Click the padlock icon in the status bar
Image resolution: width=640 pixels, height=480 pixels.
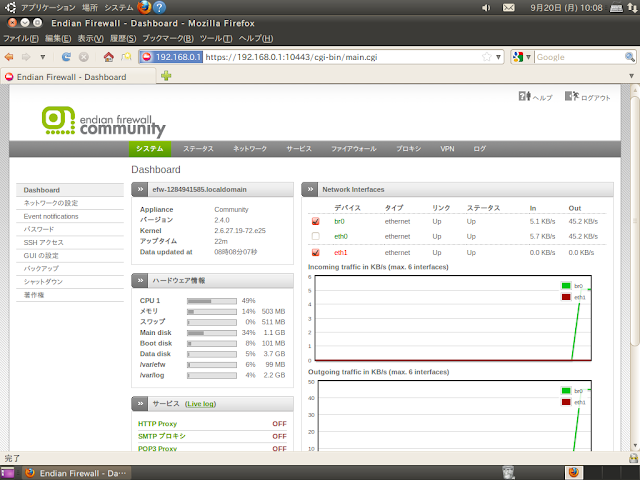pos(633,458)
